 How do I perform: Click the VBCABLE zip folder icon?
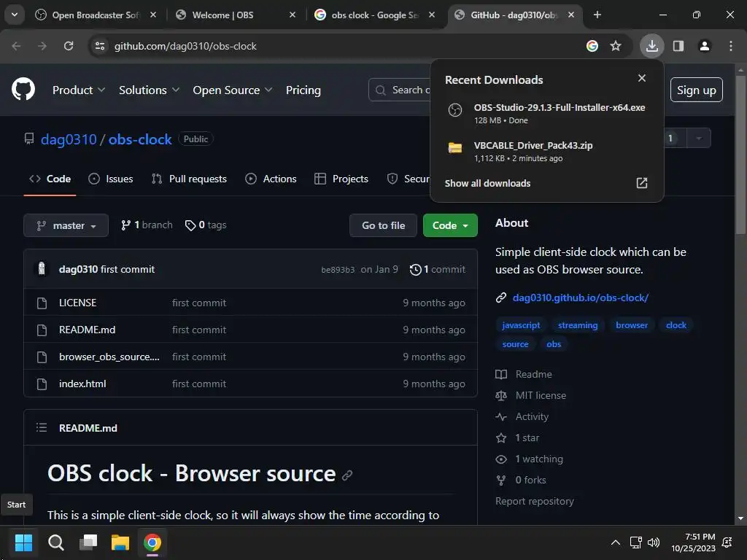(x=455, y=147)
